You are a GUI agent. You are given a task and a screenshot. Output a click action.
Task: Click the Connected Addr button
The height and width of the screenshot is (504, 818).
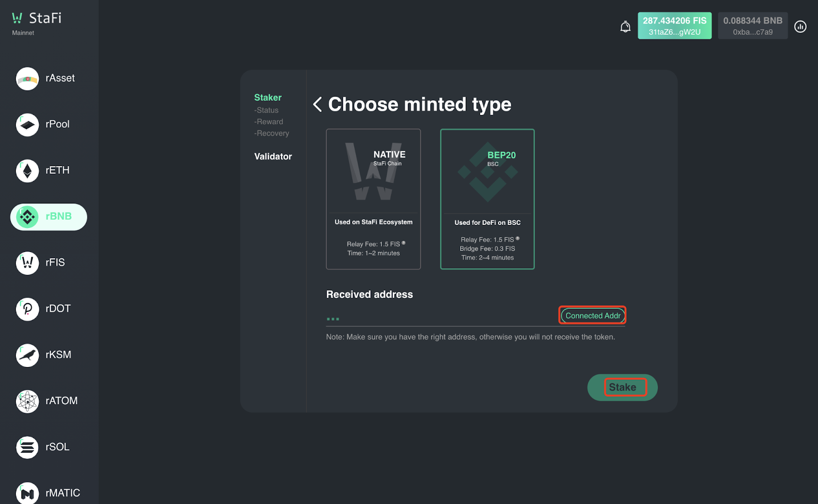593,316
